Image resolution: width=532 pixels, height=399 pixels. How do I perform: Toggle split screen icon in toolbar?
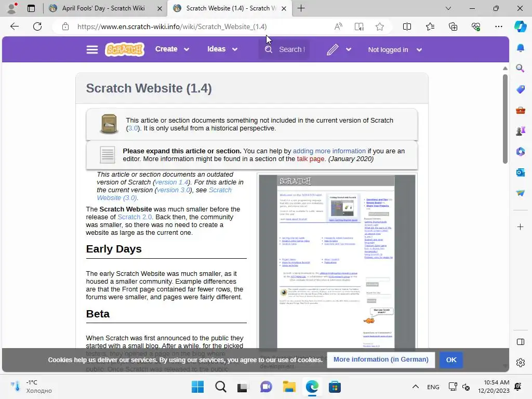point(407,26)
